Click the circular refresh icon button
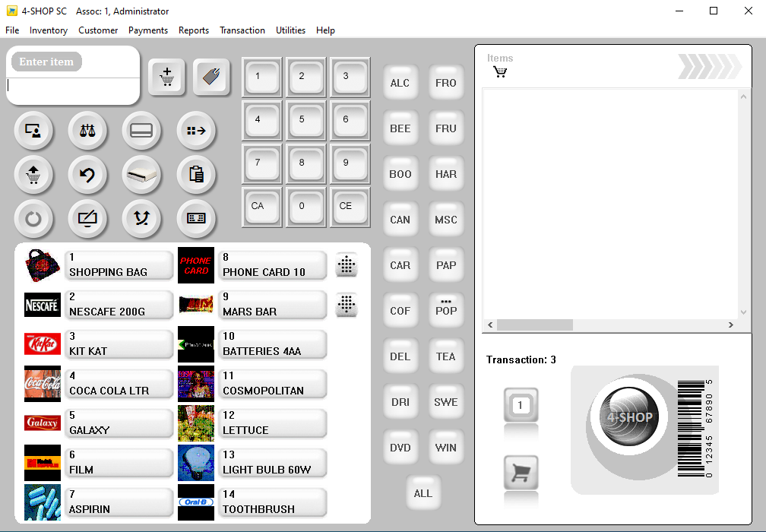The width and height of the screenshot is (766, 532). [x=33, y=218]
